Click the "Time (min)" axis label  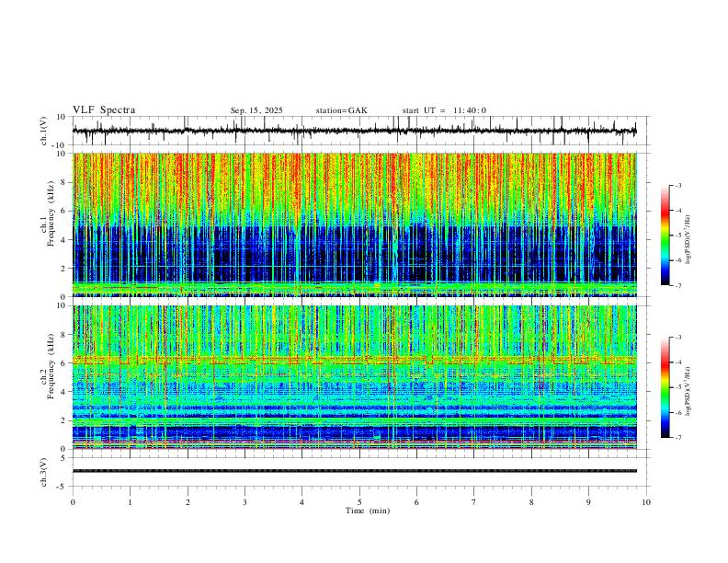coord(368,511)
